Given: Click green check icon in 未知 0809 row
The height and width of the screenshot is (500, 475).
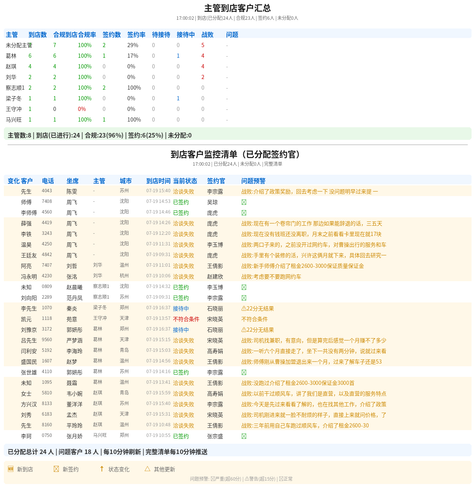Looking at the screenshot, I should [x=244, y=287].
